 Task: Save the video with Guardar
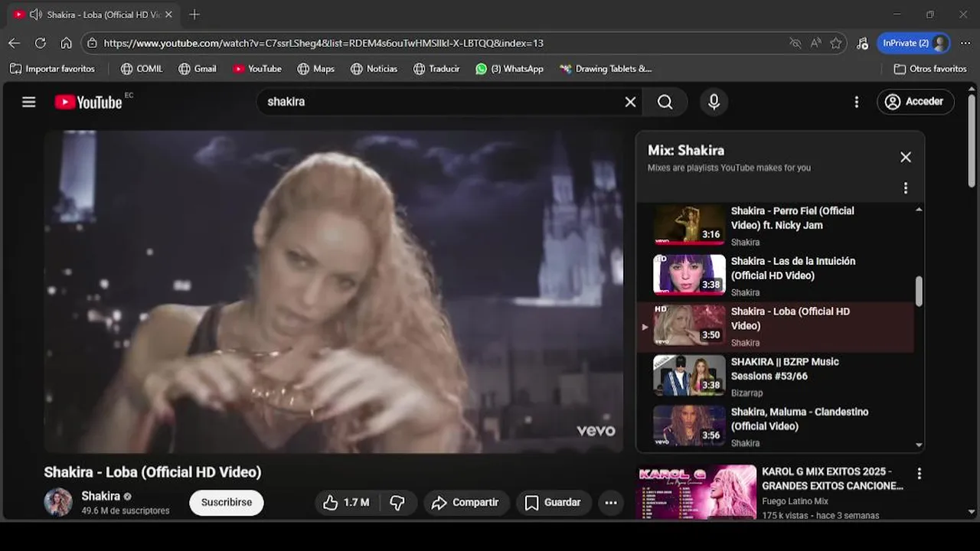tap(553, 503)
